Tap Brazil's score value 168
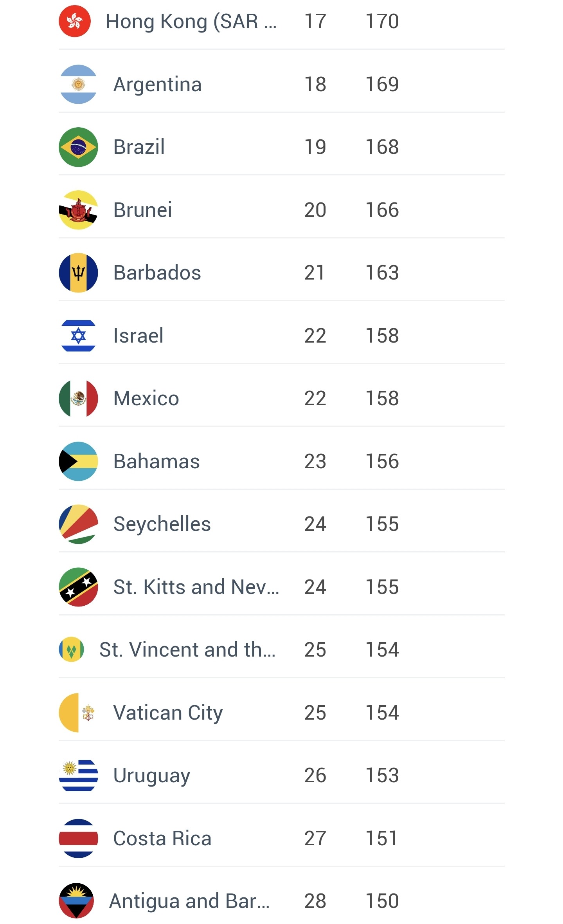The image size is (563, 924). coord(382,147)
